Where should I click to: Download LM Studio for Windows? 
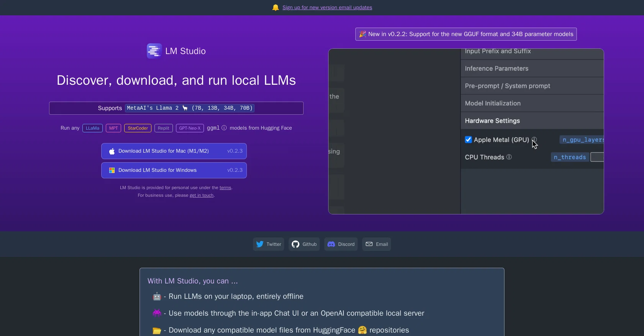pyautogui.click(x=174, y=170)
